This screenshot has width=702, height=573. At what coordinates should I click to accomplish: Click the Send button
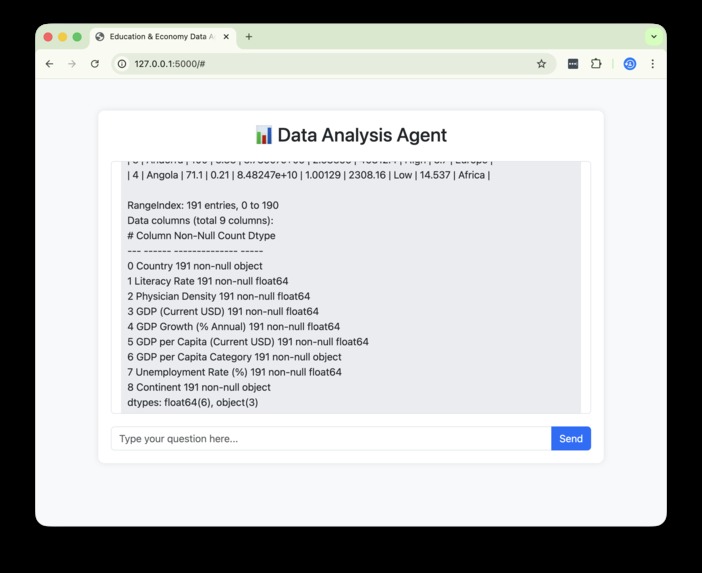(x=571, y=438)
